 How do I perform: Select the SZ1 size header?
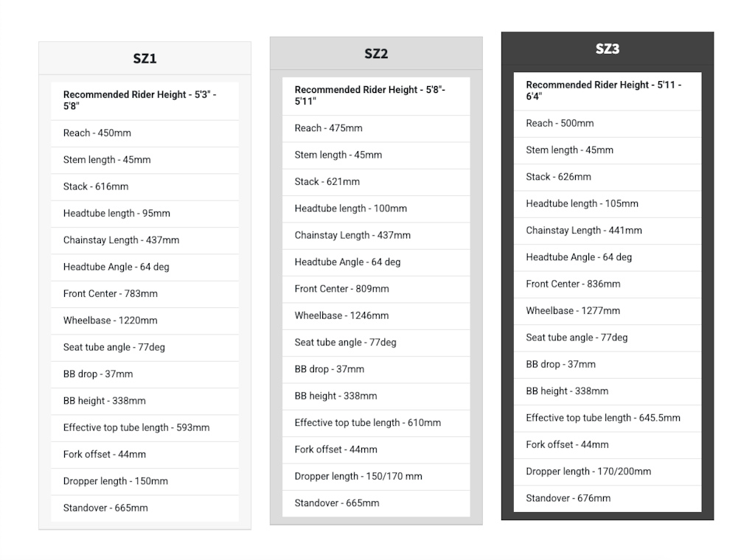[x=145, y=58]
